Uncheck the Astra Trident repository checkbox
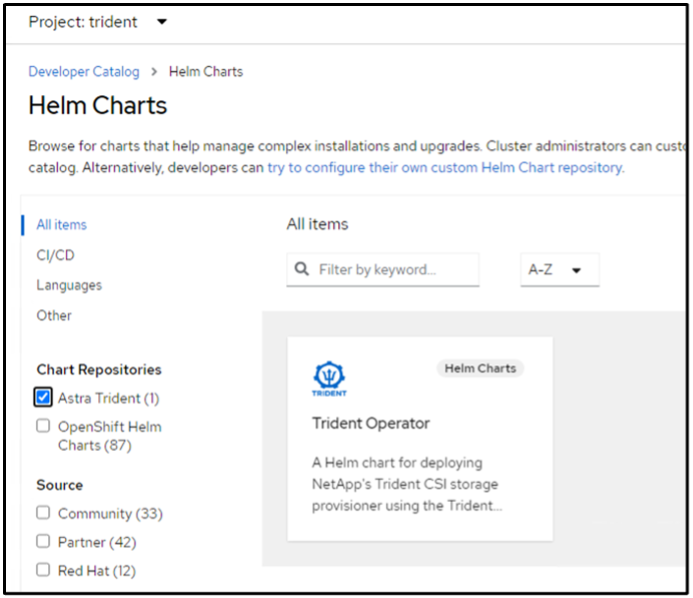This screenshot has height=598, width=693. pos(43,398)
